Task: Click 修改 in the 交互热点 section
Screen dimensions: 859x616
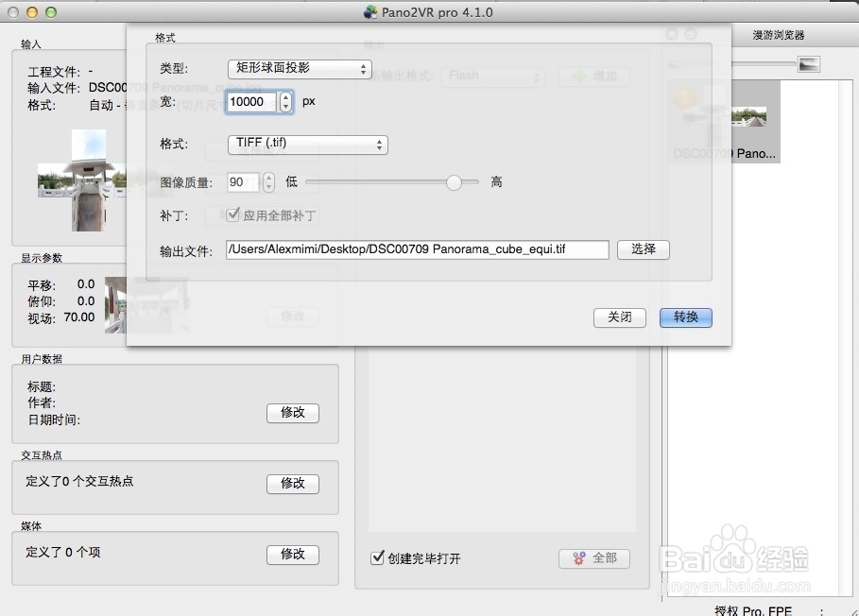Action: tap(293, 483)
